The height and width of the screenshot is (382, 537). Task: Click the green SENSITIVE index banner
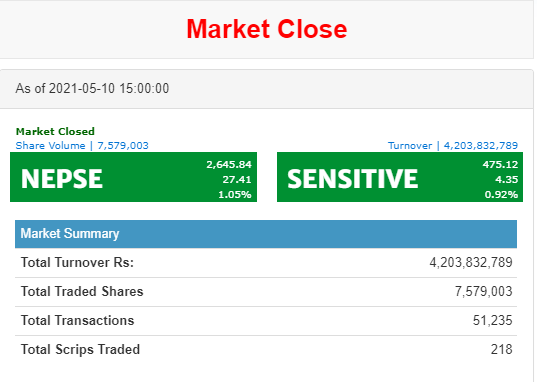point(400,177)
